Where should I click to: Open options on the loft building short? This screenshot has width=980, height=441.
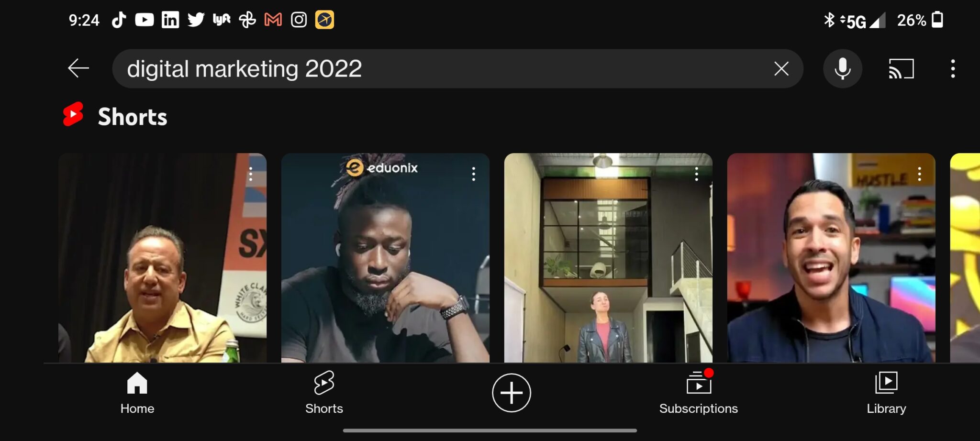click(696, 174)
